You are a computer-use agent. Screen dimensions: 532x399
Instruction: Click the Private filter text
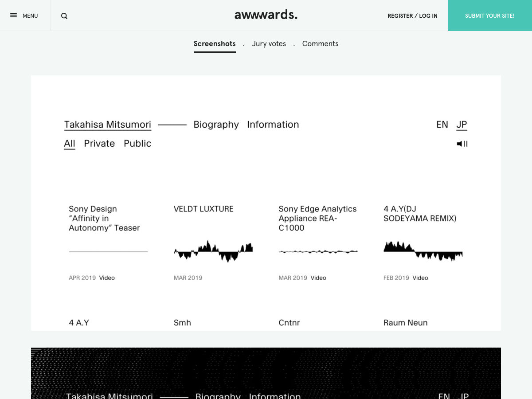99,144
